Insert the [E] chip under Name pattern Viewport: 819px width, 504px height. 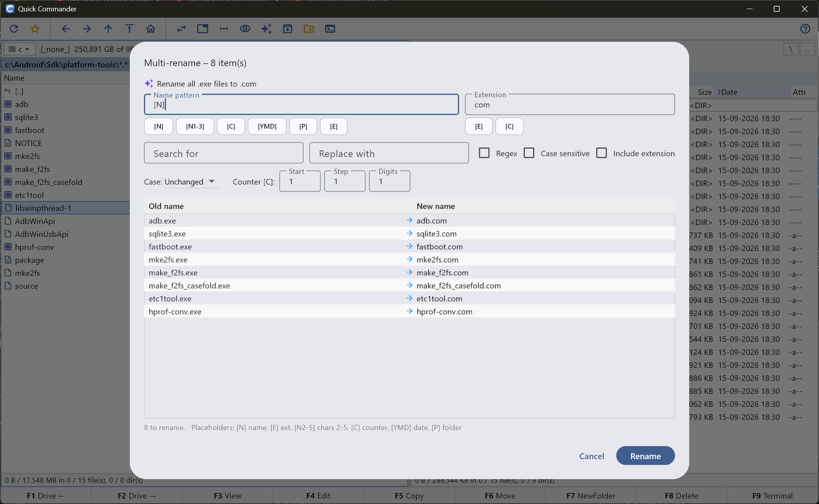334,126
